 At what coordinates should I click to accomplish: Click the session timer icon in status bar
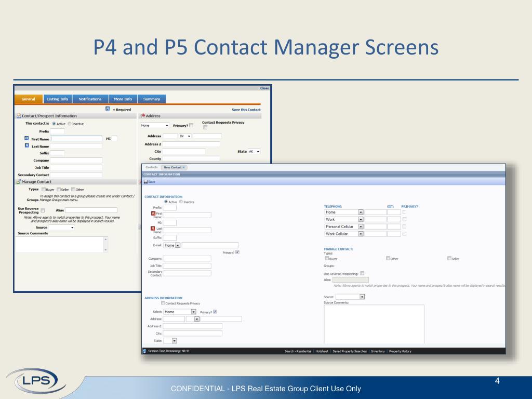pyautogui.click(x=144, y=351)
